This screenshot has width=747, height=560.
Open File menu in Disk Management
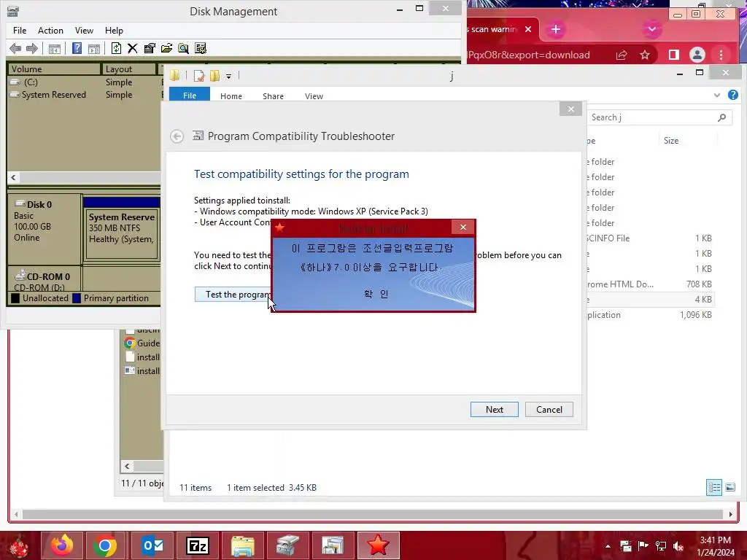click(20, 31)
